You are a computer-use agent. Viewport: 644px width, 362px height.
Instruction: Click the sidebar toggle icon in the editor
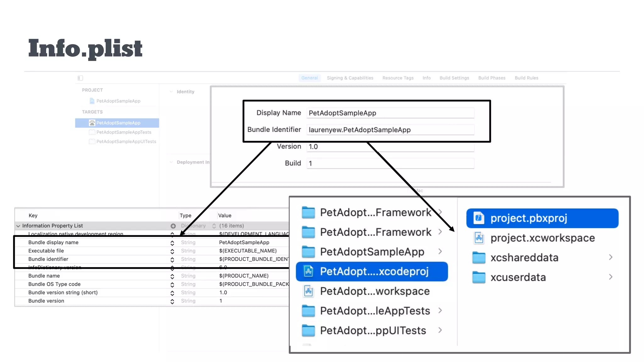point(80,78)
